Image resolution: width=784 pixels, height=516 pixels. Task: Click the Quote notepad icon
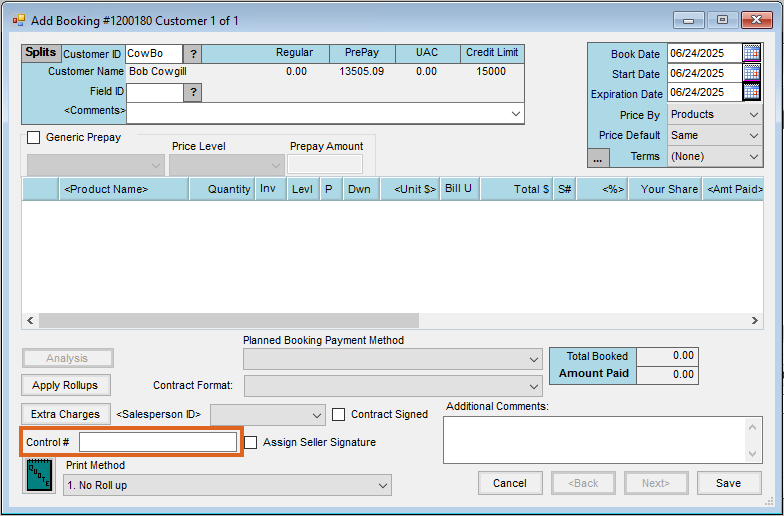coord(39,476)
